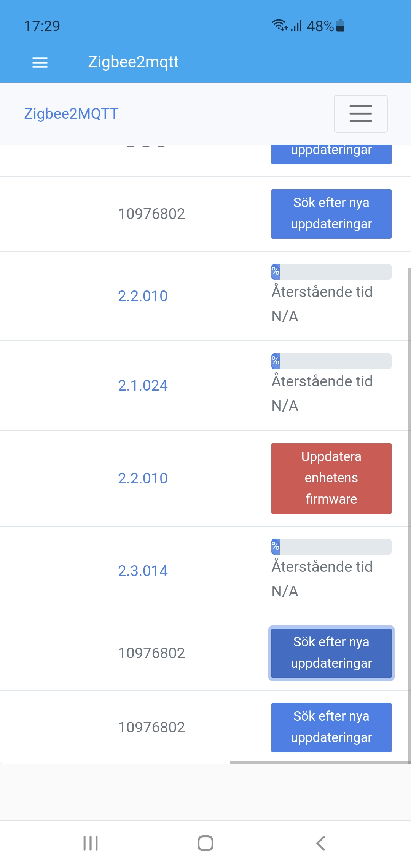Image resolution: width=411 pixels, height=868 pixels.
Task: Select firmware version link 2.2.010
Action: tap(143, 295)
